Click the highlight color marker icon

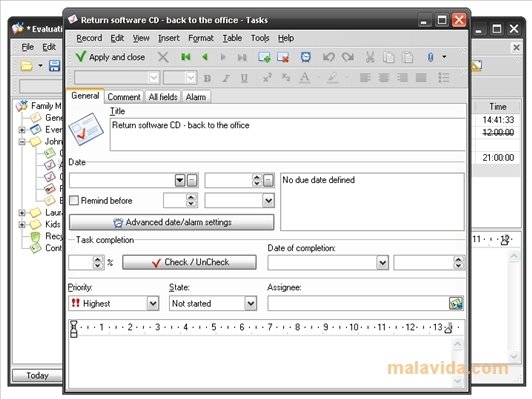pos(332,78)
